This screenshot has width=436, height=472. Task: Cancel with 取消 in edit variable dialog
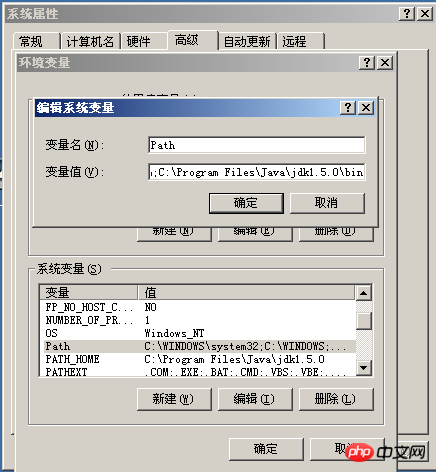click(x=327, y=203)
